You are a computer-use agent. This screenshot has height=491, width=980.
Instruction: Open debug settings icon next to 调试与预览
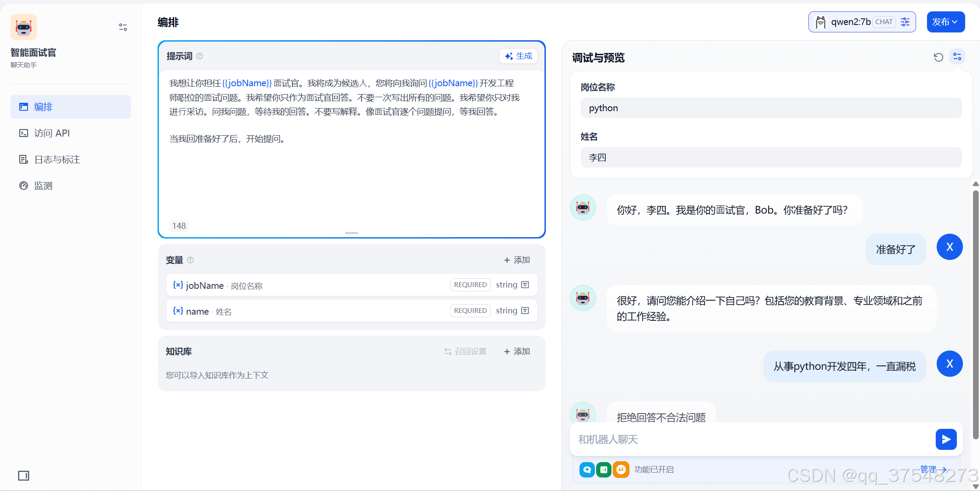tap(957, 57)
